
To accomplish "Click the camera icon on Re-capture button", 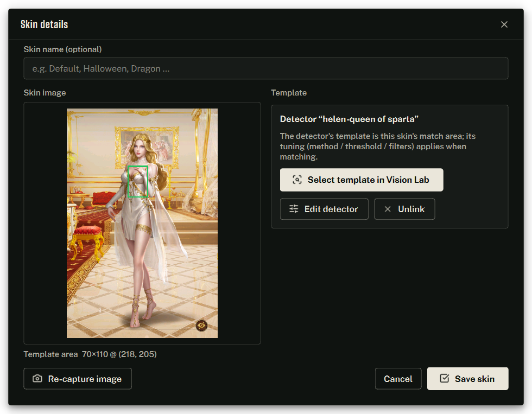I will tap(37, 378).
